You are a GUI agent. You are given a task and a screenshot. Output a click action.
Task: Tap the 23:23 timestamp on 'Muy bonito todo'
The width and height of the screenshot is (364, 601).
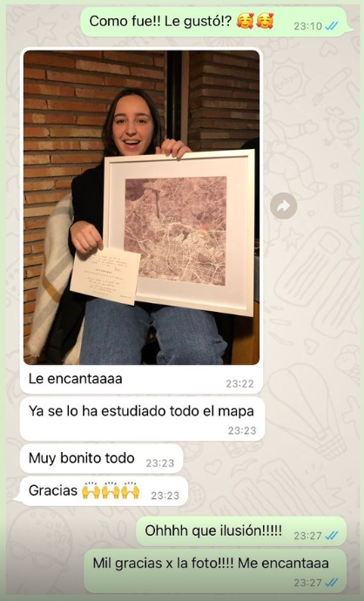(159, 463)
